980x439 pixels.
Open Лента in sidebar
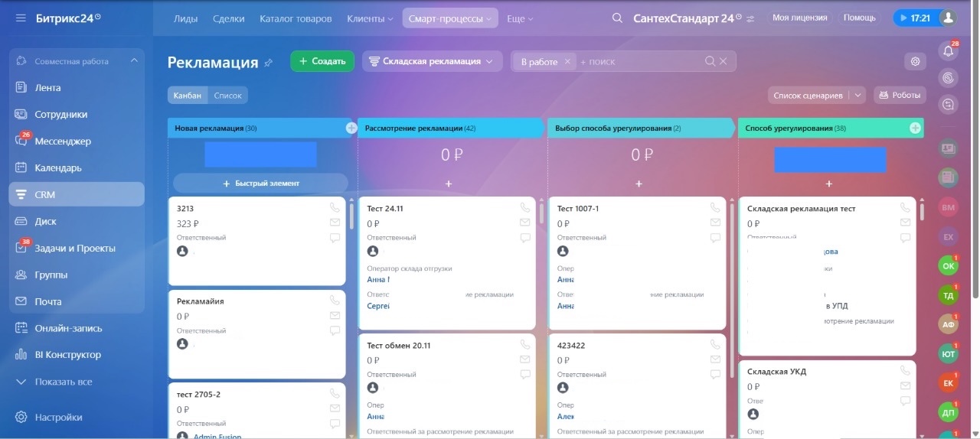tap(77, 87)
